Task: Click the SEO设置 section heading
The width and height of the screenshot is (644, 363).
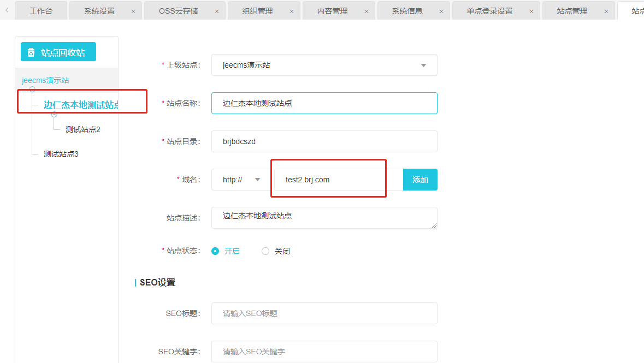Action: pyautogui.click(x=157, y=283)
